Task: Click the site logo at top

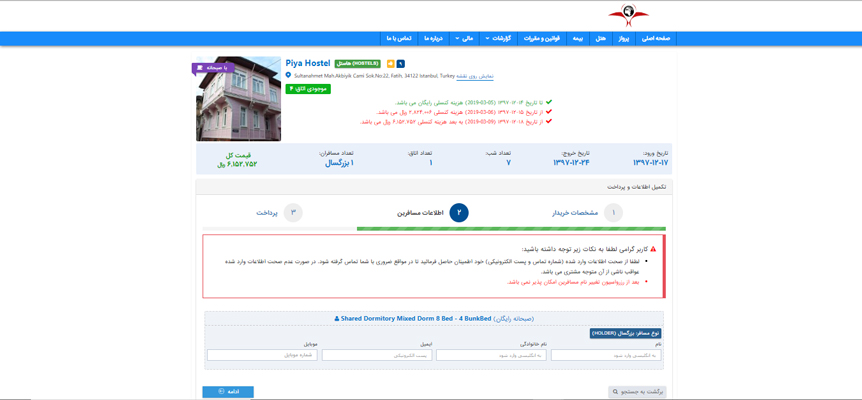Action: (x=628, y=15)
